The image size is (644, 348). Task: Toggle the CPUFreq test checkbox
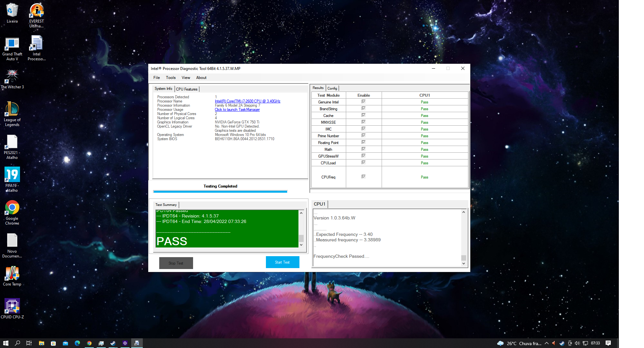tap(364, 177)
